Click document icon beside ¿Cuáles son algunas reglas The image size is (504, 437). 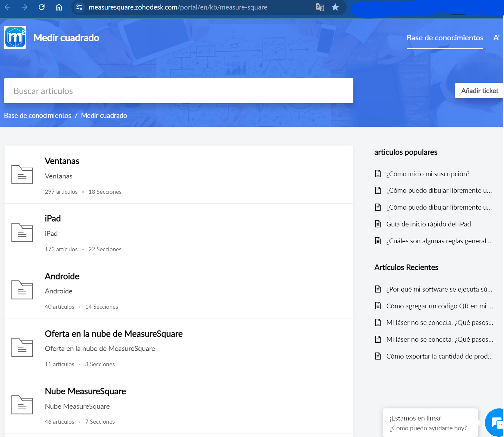(378, 241)
